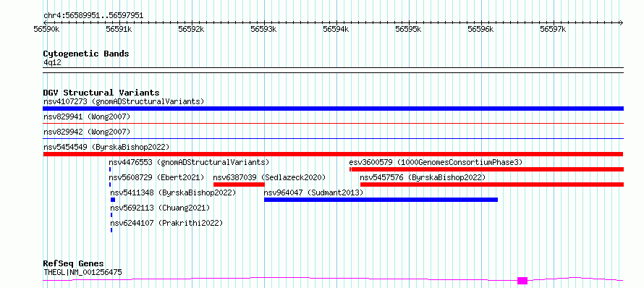The width and height of the screenshot is (644, 288).
Task: Click the 56595k ruler tick label
Action: (408, 30)
